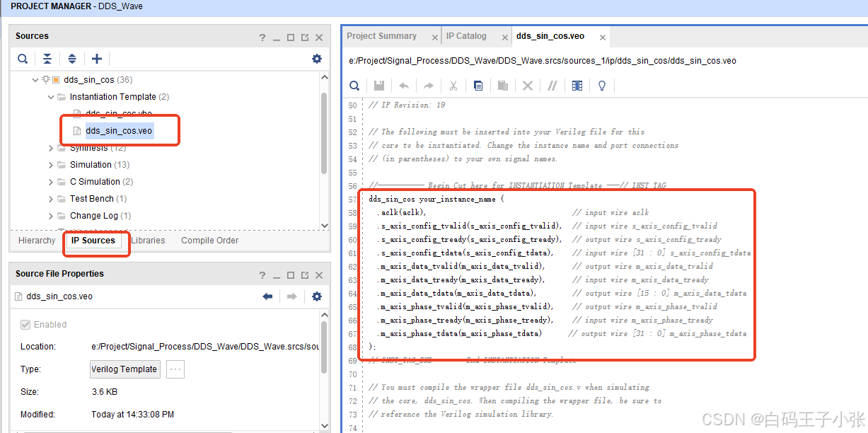Select the Test Bench (1) tree row

click(98, 199)
